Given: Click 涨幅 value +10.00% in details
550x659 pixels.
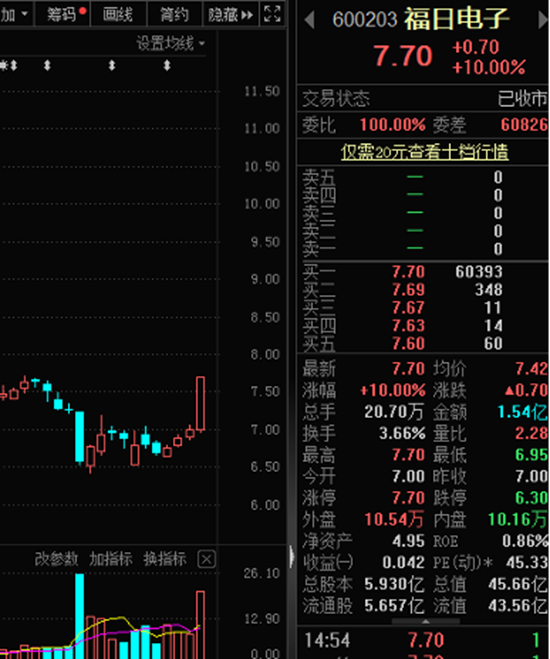Looking at the screenshot, I should pyautogui.click(x=393, y=390).
